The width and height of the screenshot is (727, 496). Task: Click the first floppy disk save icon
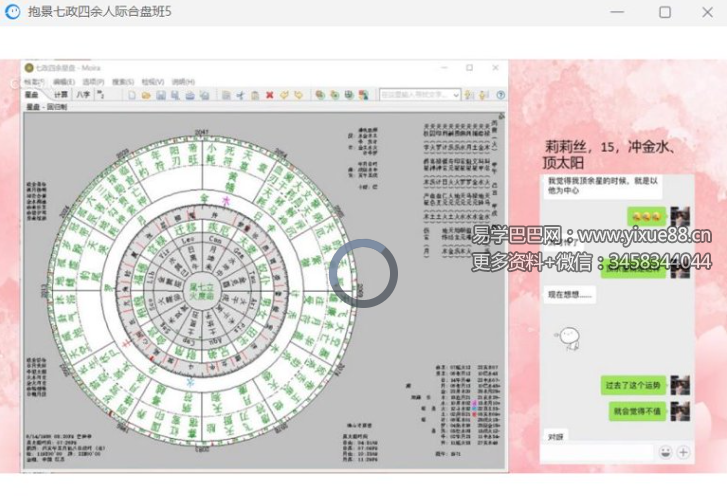tap(160, 95)
